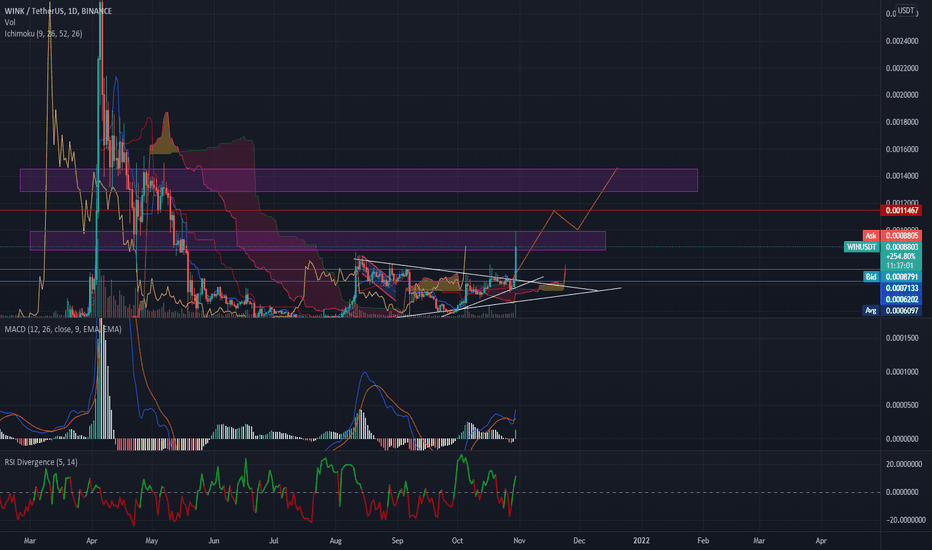Click the 20.0000000 RSI axis label
Image resolution: width=932 pixels, height=550 pixels.
click(904, 464)
